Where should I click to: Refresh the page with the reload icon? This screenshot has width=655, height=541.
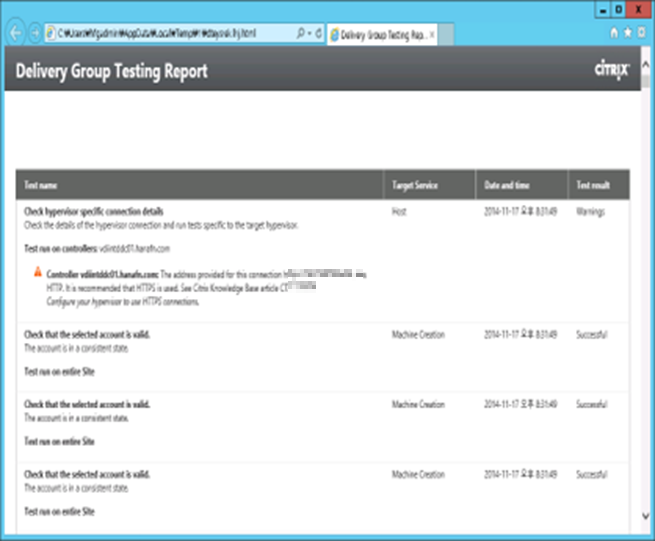[318, 33]
